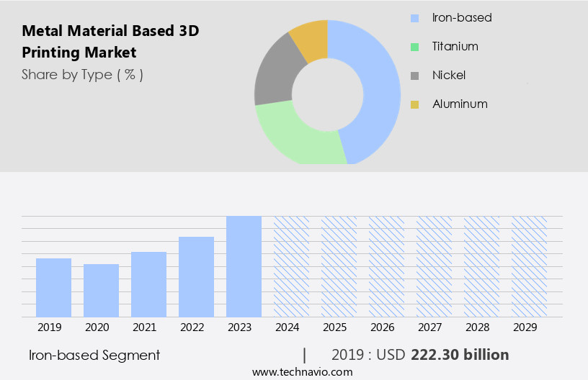Select the 2020 bar in the chart
Screen dimensions: 588x380
point(101,290)
